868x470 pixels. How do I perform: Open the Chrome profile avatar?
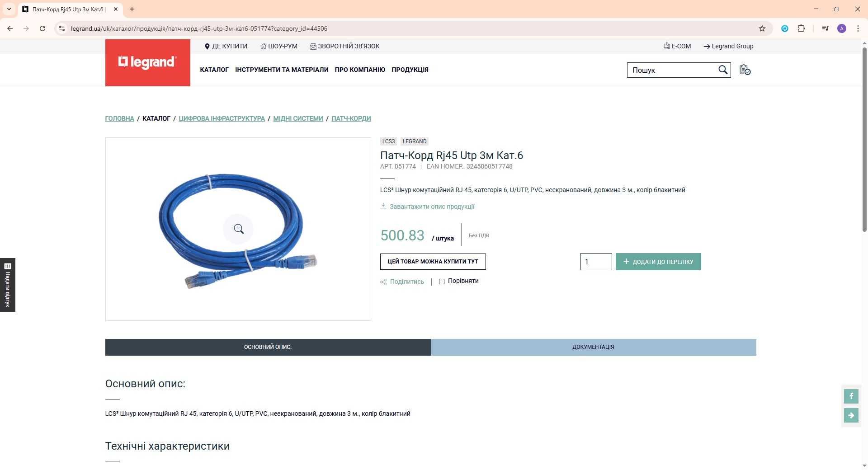point(841,28)
